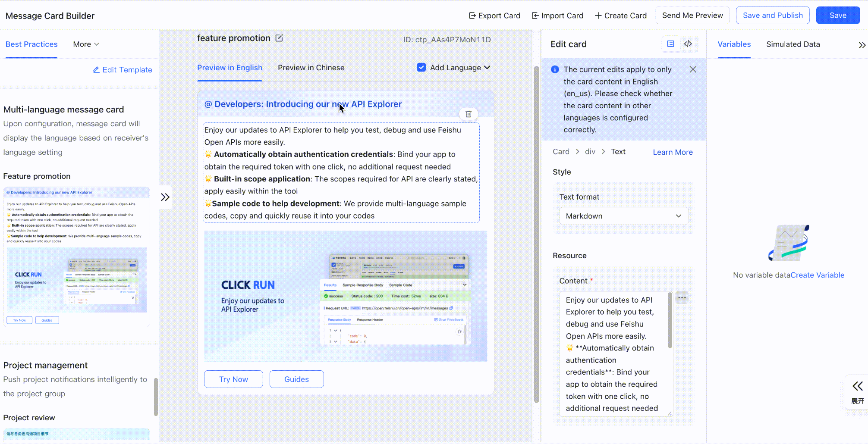Toggle the Add Language checkbox

(421, 67)
